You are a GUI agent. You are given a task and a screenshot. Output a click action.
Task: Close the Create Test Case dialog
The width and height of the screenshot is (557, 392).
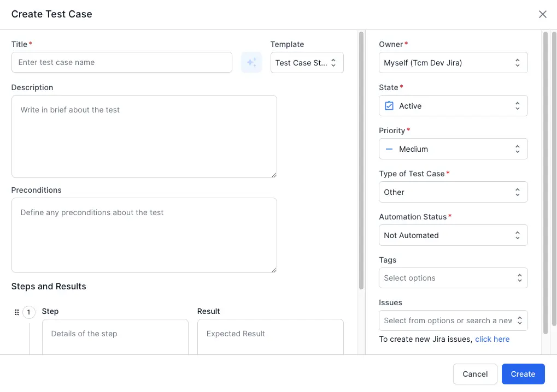[x=542, y=14]
